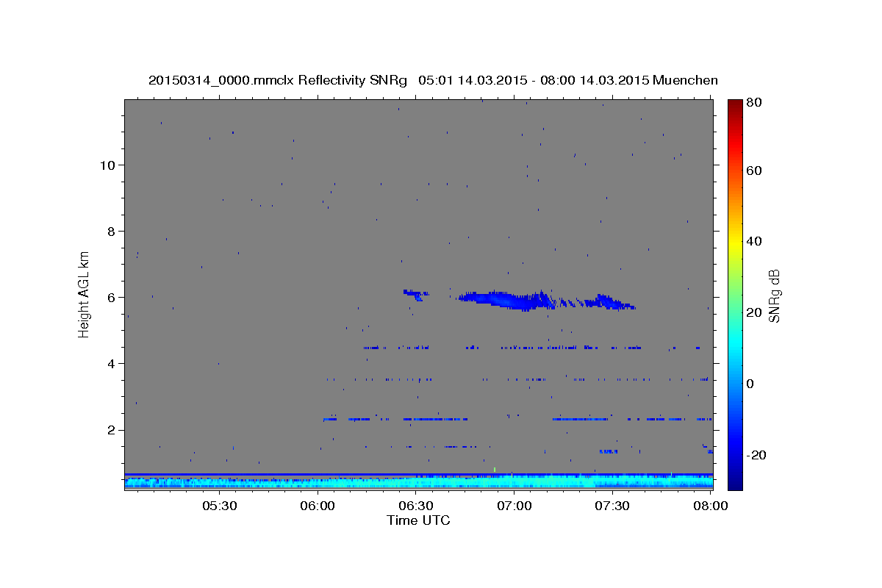882x588 pixels.
Task: Click the colorbar value -20
Action: tap(757, 455)
